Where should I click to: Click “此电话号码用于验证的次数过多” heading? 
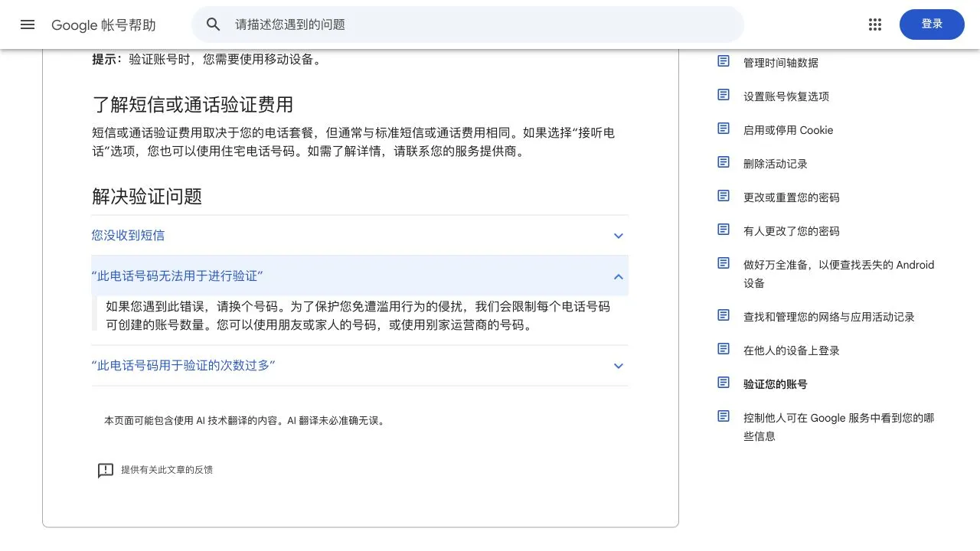point(184,366)
